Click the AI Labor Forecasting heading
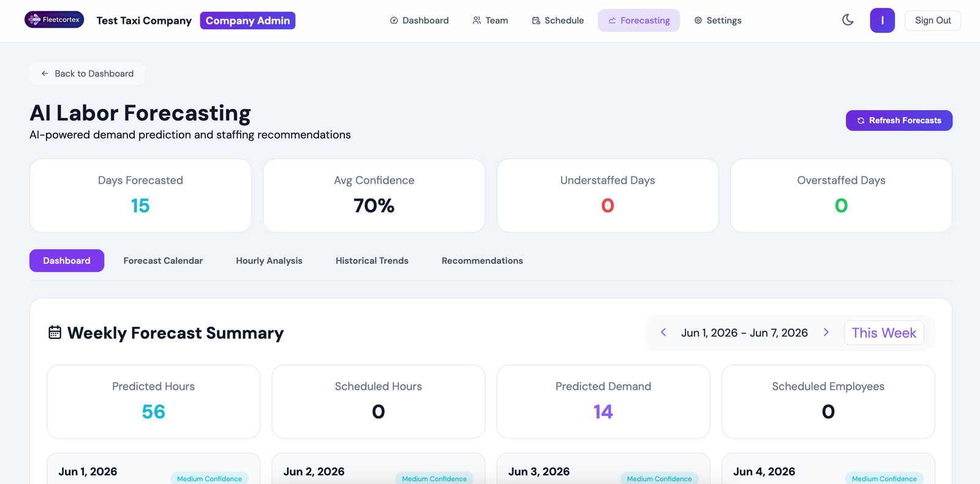980x484 pixels. (140, 113)
